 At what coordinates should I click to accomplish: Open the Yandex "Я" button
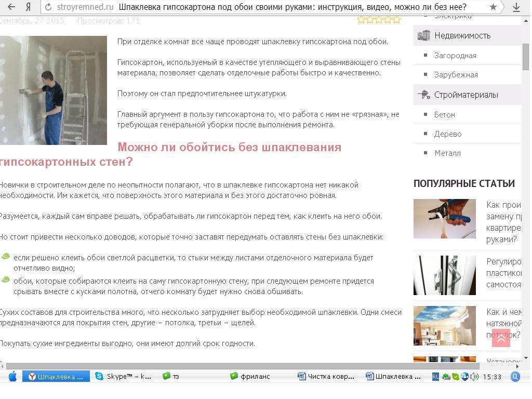tap(29, 7)
